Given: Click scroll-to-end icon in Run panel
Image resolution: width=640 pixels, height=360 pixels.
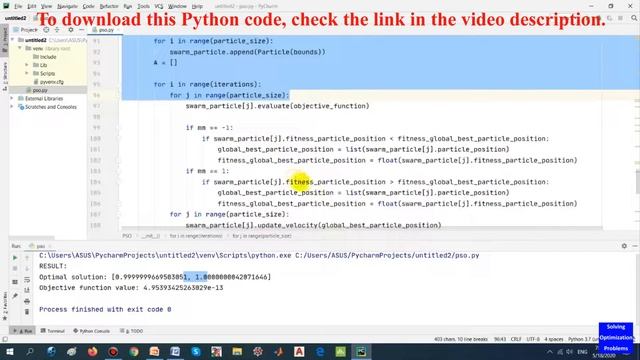Looking at the screenshot, I should [x=27, y=290].
